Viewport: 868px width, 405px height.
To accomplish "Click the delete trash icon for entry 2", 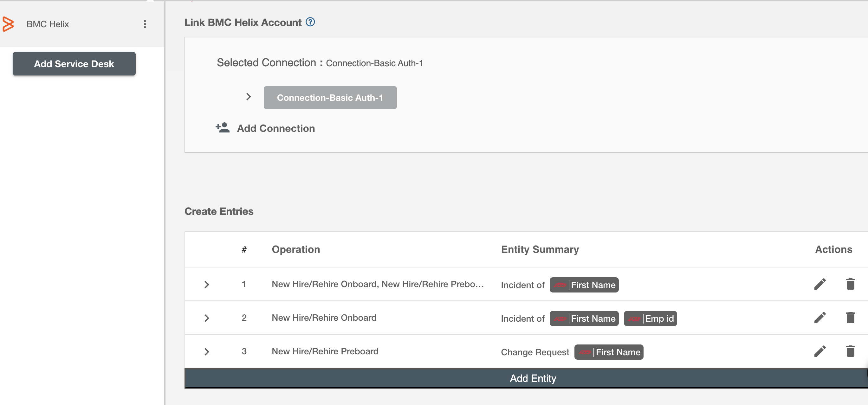I will point(851,318).
